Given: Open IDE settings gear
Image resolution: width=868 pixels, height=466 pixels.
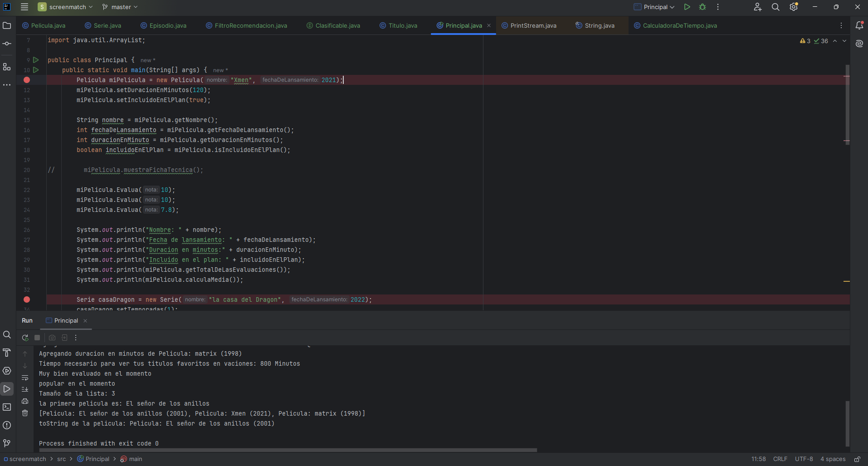Looking at the screenshot, I should (794, 7).
